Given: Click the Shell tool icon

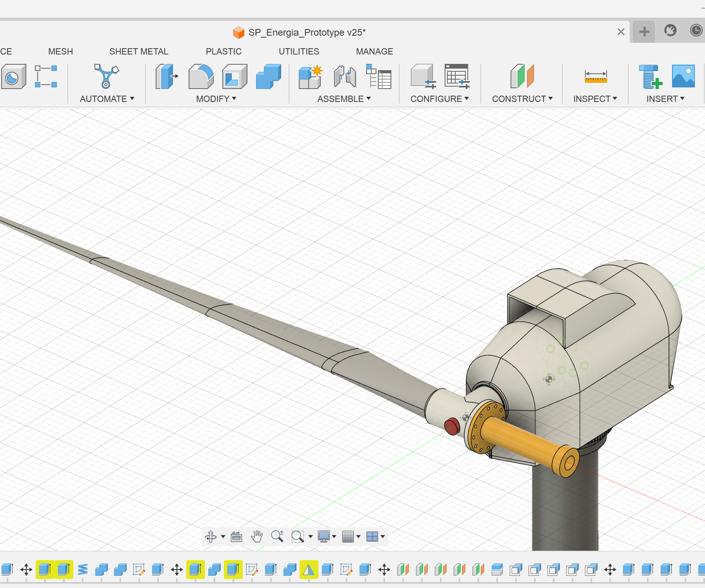Looking at the screenshot, I should (x=234, y=77).
